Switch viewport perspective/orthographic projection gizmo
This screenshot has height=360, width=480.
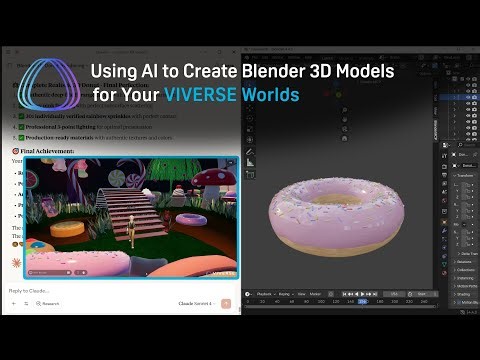click(x=345, y=138)
